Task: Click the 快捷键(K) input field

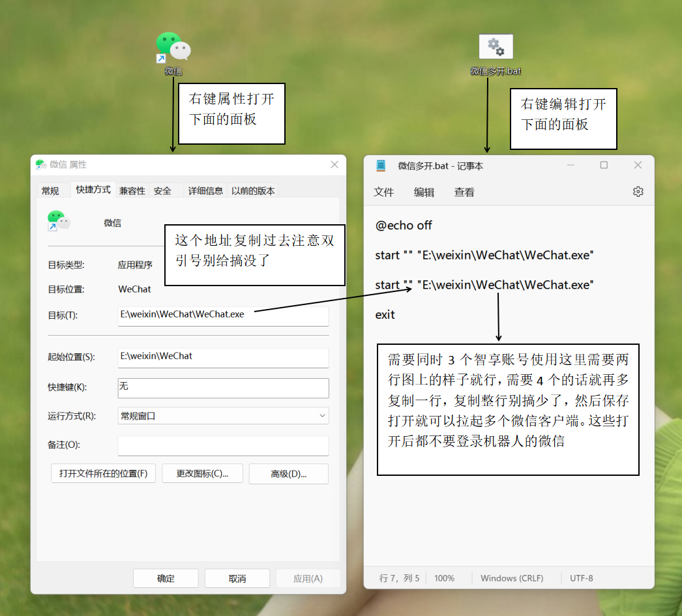Action: (x=223, y=388)
